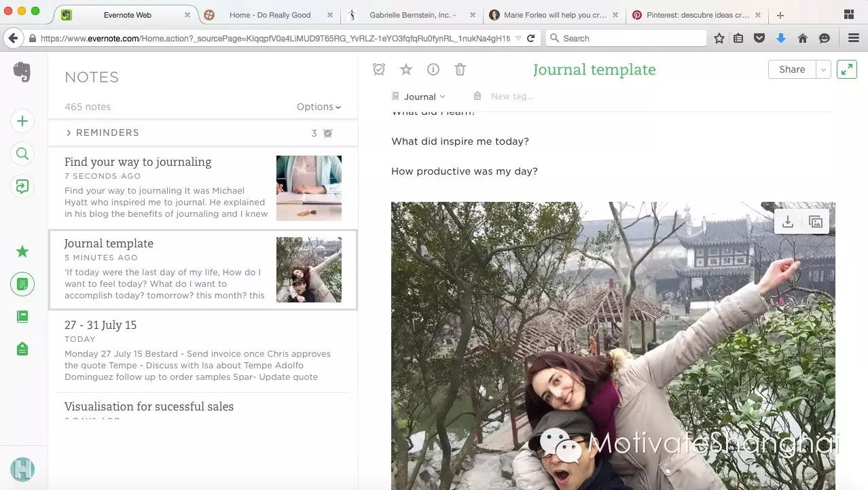Bookmark this page with star icon

[x=719, y=39]
